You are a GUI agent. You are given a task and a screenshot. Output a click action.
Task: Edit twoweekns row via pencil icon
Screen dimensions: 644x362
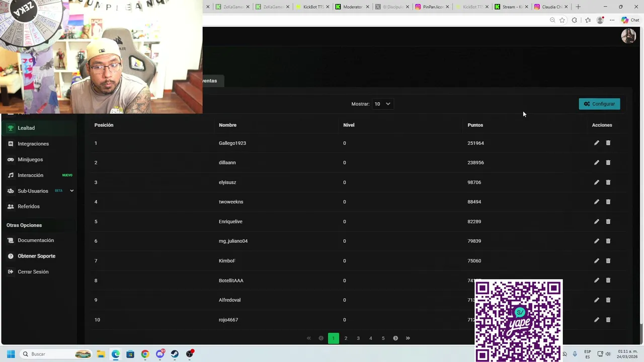596,202
